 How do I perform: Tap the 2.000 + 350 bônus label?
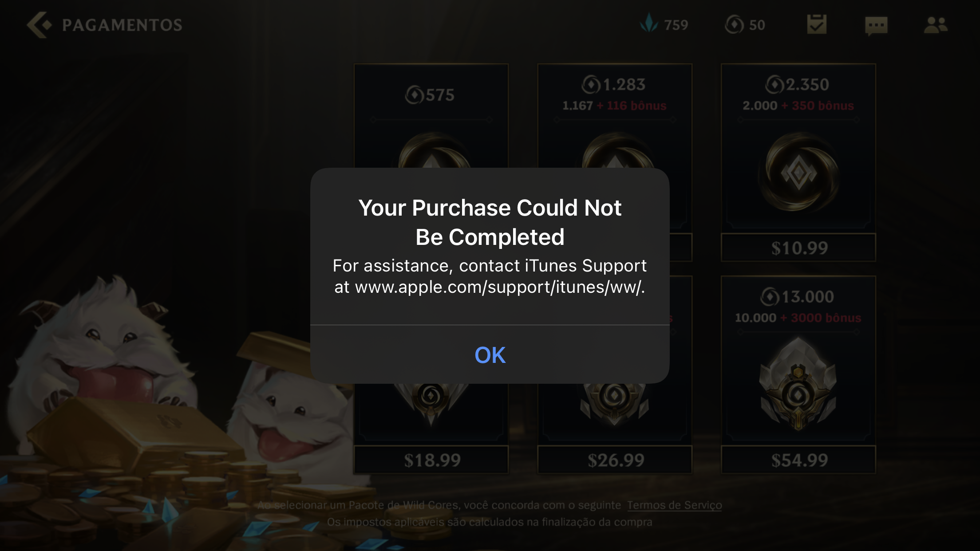coord(798,106)
